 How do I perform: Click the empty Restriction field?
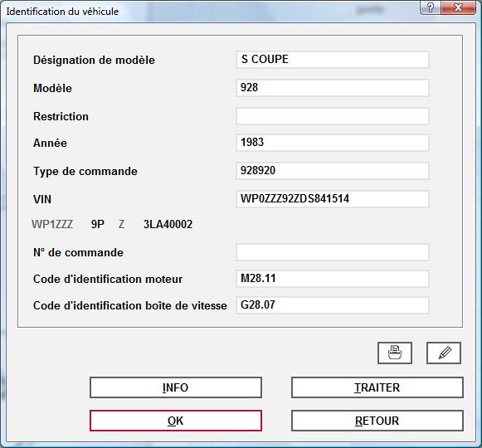333,116
